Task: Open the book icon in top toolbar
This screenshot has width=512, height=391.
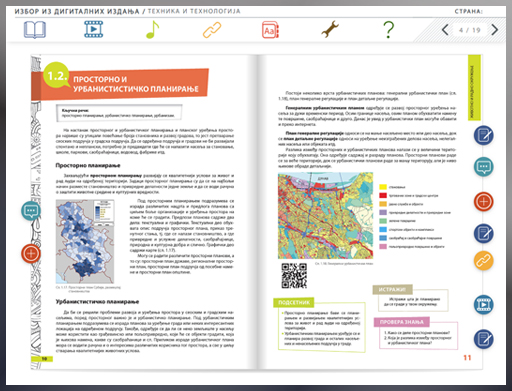Action: click(35, 30)
